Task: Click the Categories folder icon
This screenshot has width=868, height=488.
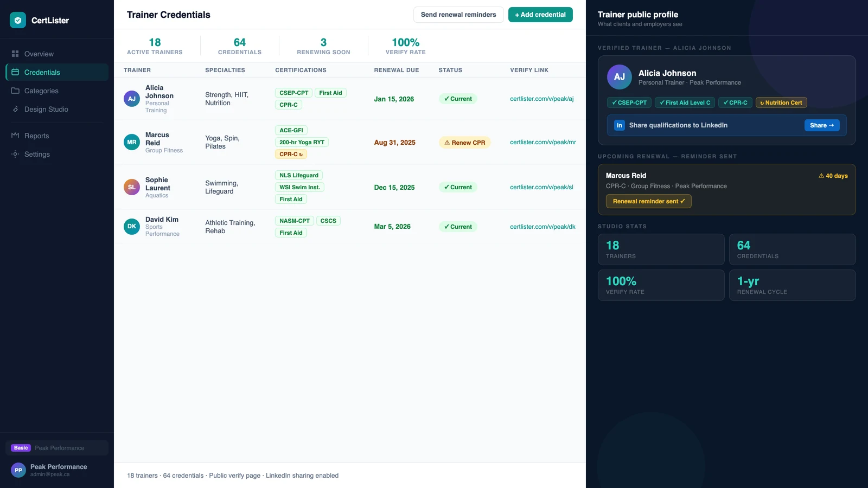Action: click(x=15, y=91)
